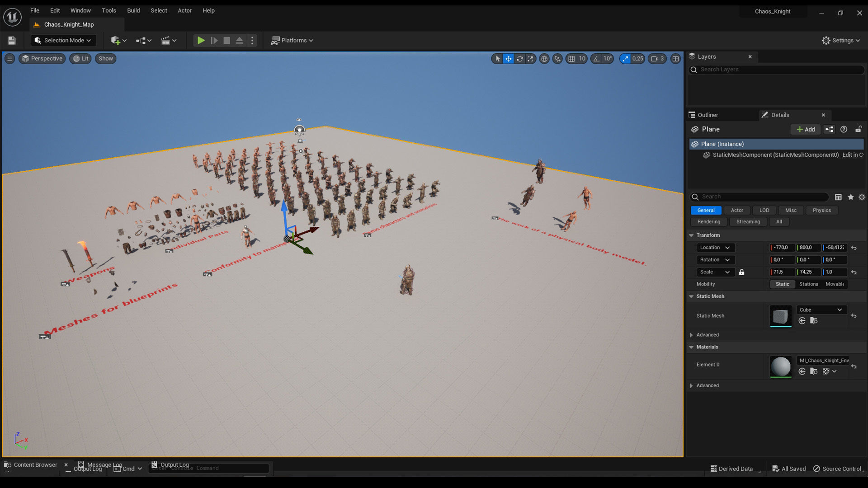Toggle rotation angle snapping icon
This screenshot has width=868, height=488.
tap(596, 58)
